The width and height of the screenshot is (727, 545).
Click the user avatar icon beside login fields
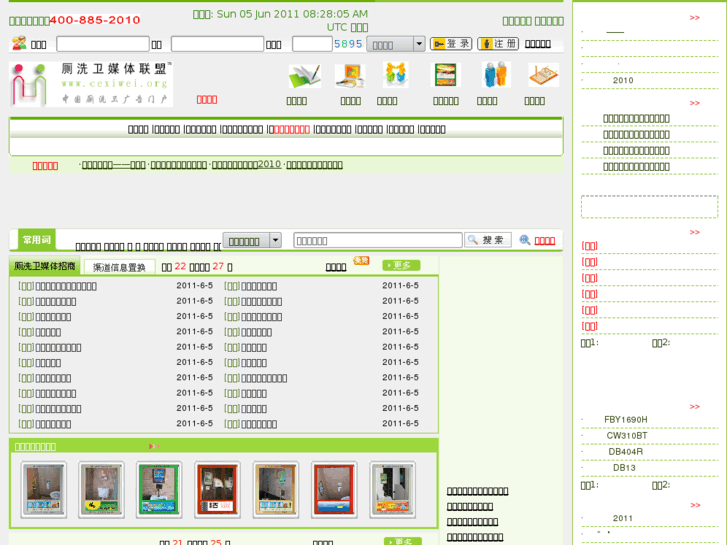[x=19, y=43]
